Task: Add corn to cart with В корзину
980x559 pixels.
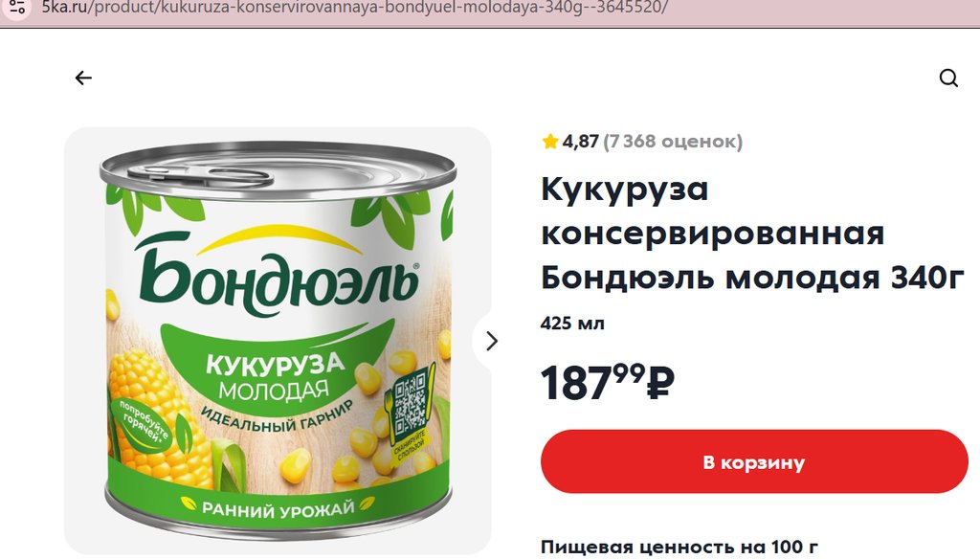Action: pyautogui.click(x=754, y=461)
